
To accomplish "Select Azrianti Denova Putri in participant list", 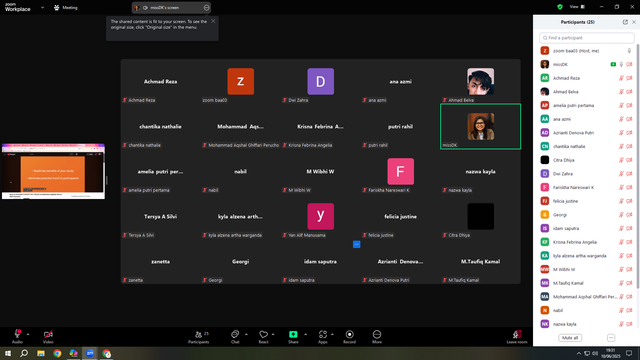I will coord(587,133).
